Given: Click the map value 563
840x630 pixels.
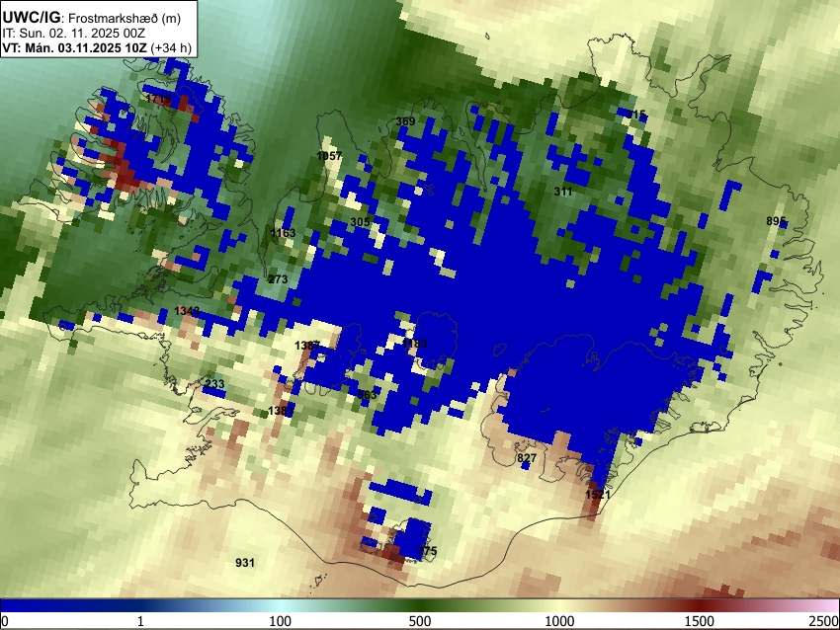Looking at the screenshot, I should tap(367, 395).
